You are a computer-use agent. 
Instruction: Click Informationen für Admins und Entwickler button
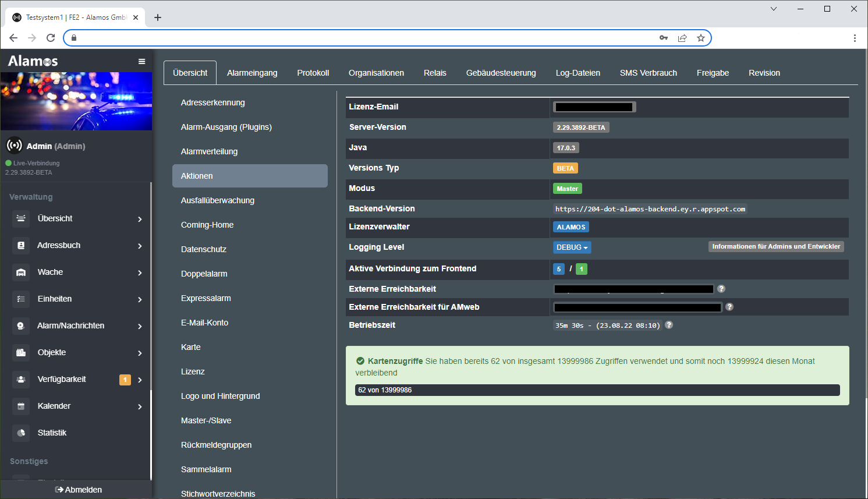coord(776,247)
